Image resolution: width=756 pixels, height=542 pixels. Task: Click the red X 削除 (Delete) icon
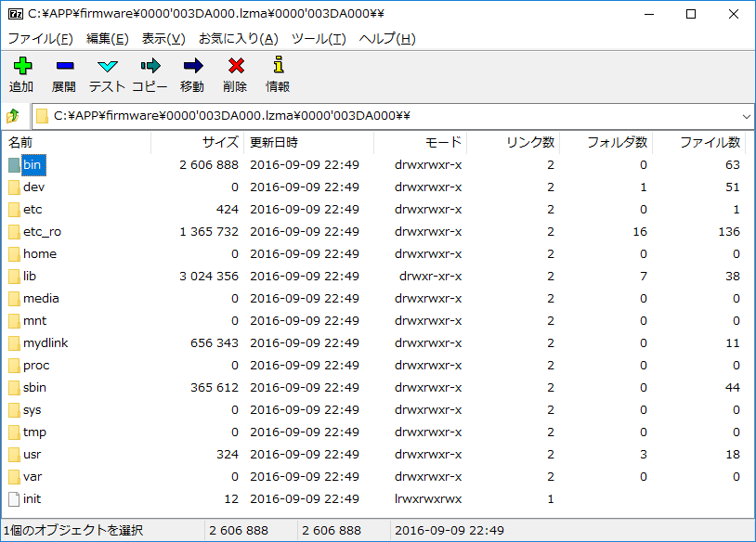(236, 66)
